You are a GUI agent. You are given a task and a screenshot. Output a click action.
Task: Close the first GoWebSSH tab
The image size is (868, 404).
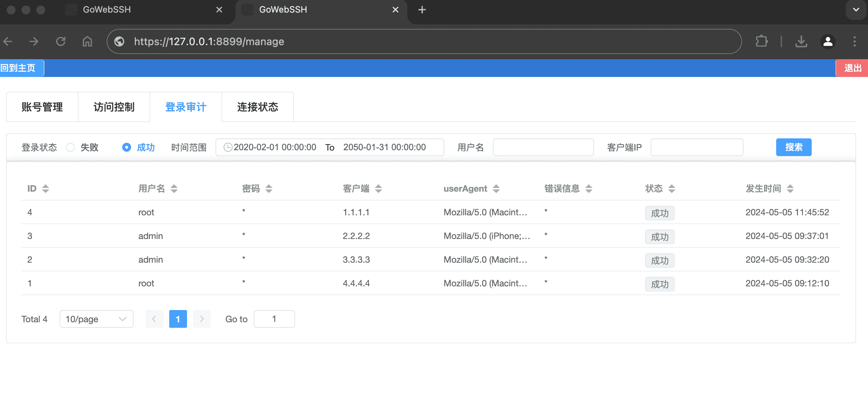pyautogui.click(x=219, y=10)
